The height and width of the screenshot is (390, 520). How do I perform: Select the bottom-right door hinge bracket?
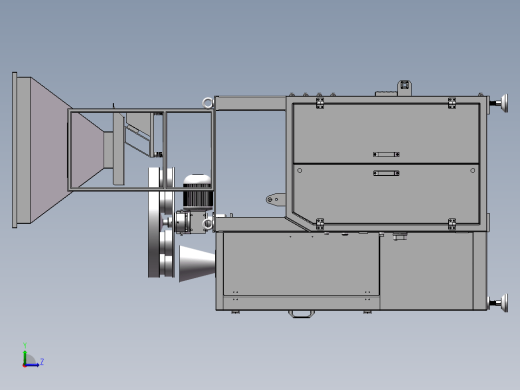(x=452, y=224)
